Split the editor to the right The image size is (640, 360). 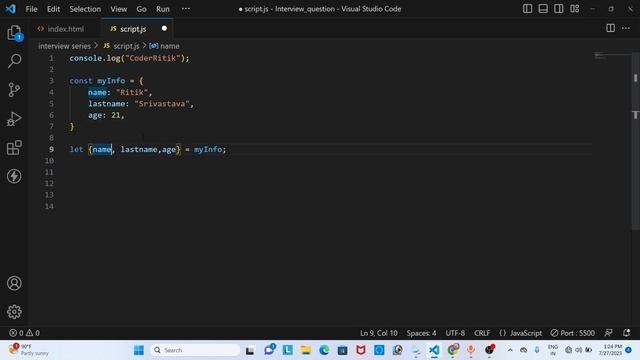(610, 28)
